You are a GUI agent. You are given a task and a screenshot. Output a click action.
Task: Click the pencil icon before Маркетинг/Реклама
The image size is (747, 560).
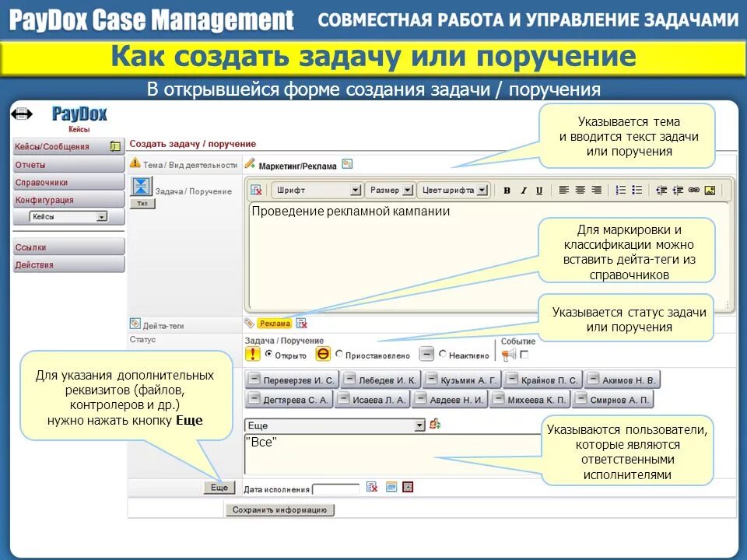click(250, 164)
